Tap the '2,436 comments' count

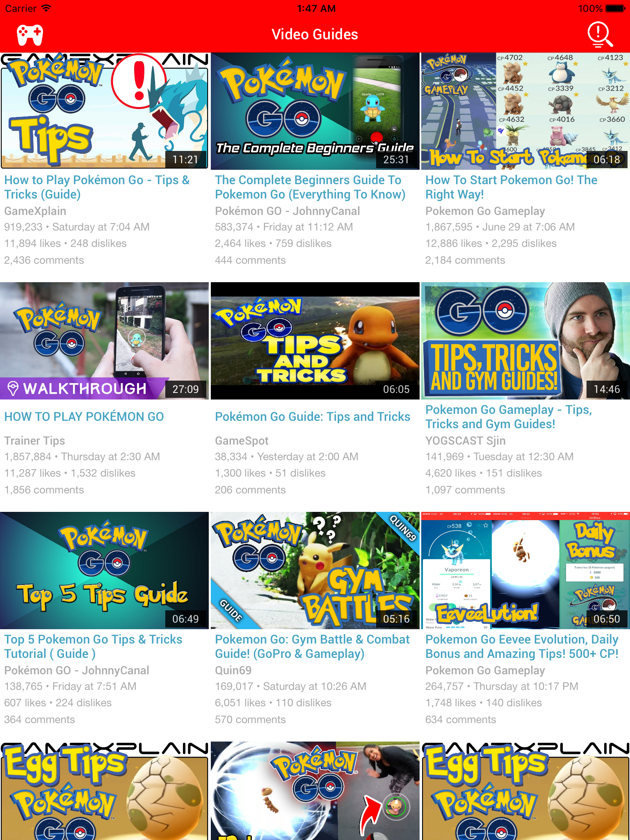44,260
